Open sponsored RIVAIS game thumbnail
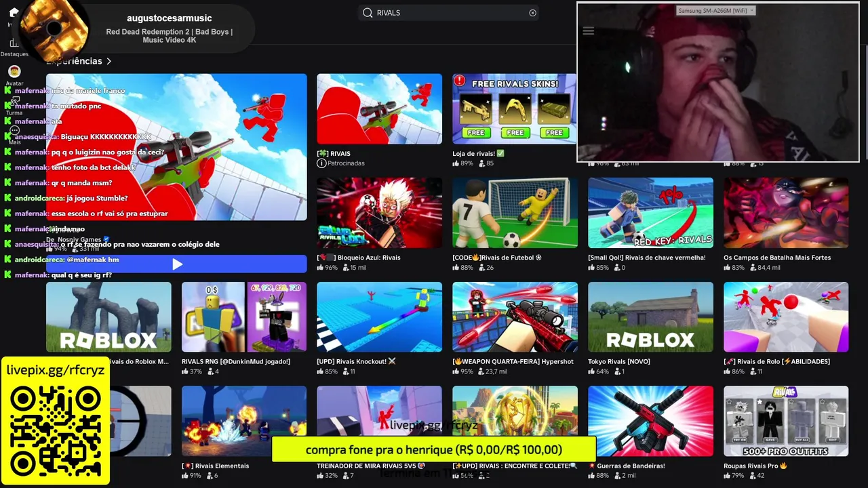The height and width of the screenshot is (488, 868). coord(379,109)
